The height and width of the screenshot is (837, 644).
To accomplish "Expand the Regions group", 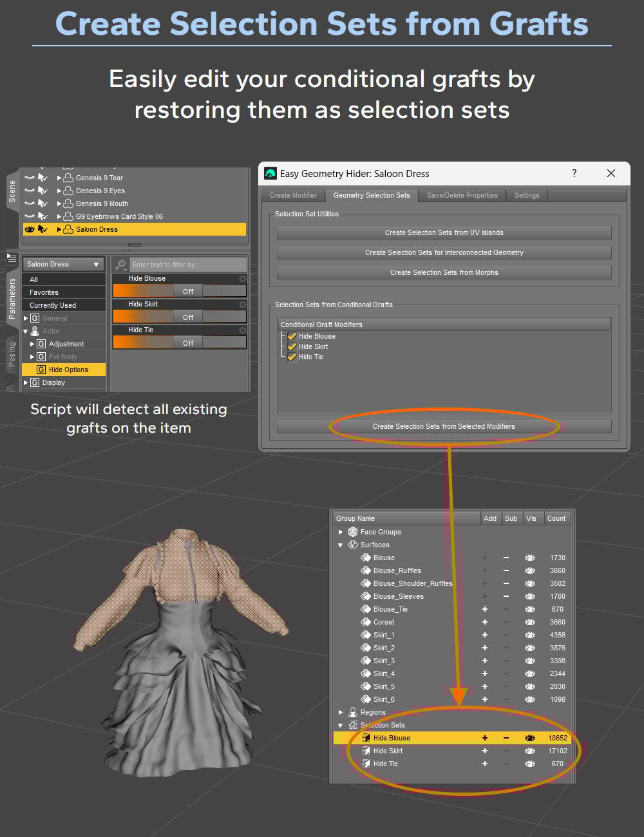I will 341,712.
